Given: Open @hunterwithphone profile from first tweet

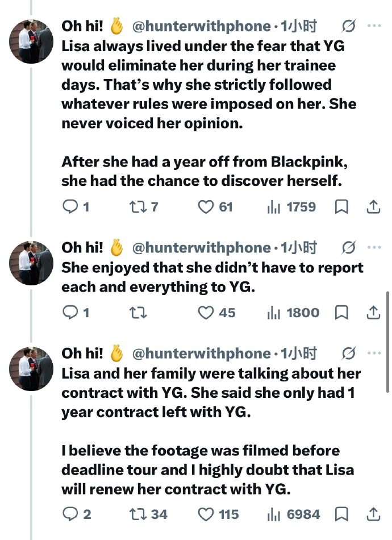Looking at the screenshot, I should click(x=202, y=26).
